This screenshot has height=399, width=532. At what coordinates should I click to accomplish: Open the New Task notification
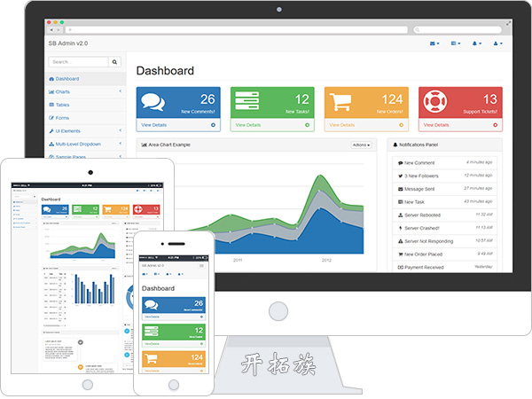coord(444,202)
